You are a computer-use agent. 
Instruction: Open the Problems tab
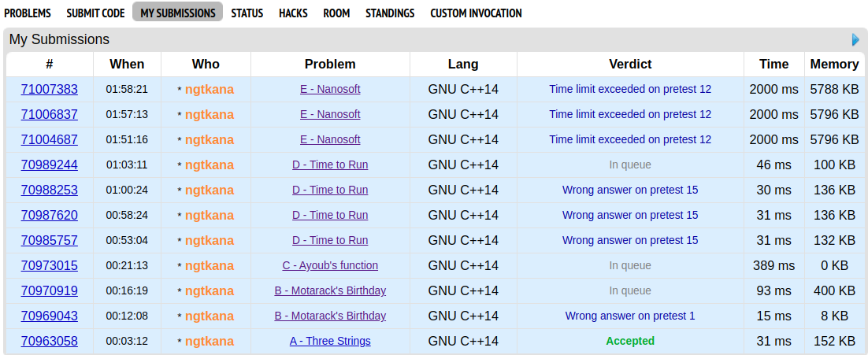(28, 13)
